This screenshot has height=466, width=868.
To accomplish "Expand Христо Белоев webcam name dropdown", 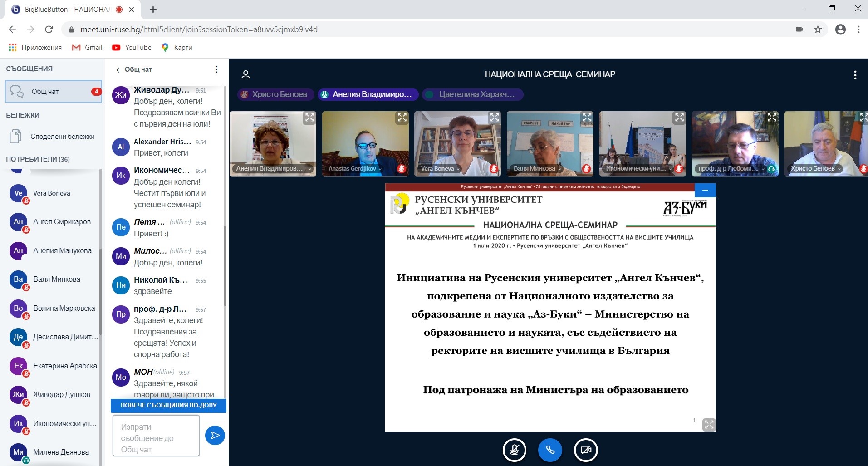I will [x=815, y=168].
